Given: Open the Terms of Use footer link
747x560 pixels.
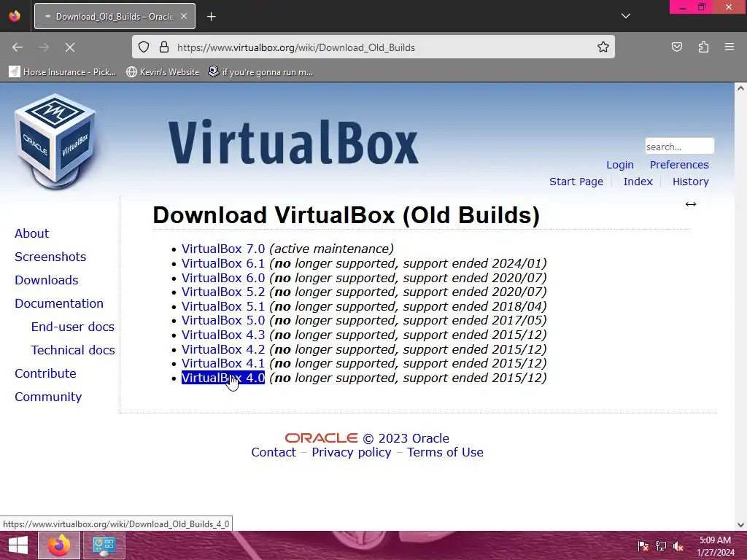Looking at the screenshot, I should click(445, 452).
